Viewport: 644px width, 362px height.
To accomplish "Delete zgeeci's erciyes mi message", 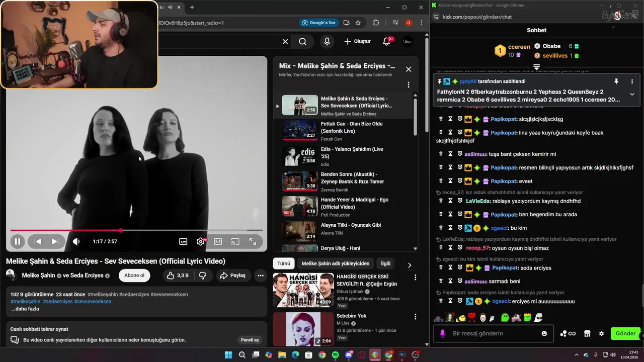I will click(x=441, y=301).
